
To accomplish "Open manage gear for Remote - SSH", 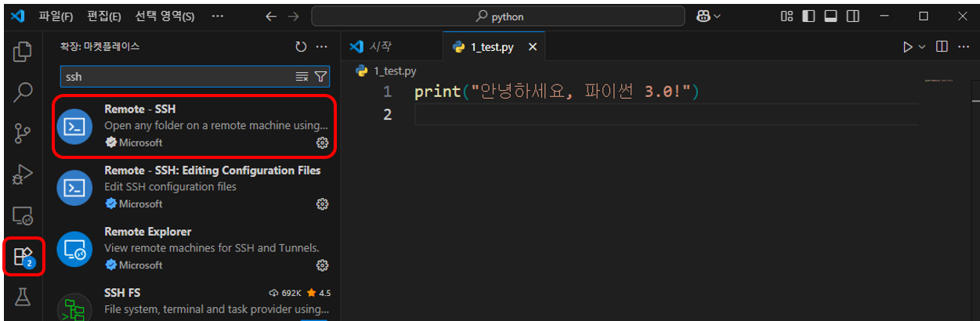I will 321,142.
